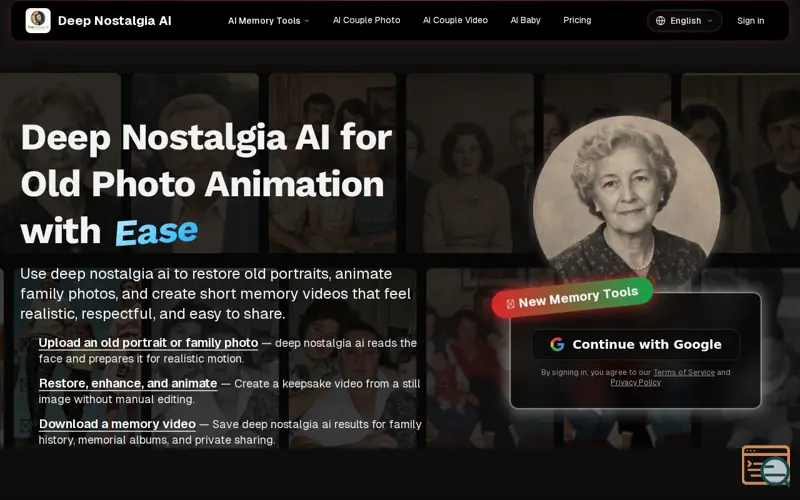
Task: Click Sign in
Action: pos(751,21)
